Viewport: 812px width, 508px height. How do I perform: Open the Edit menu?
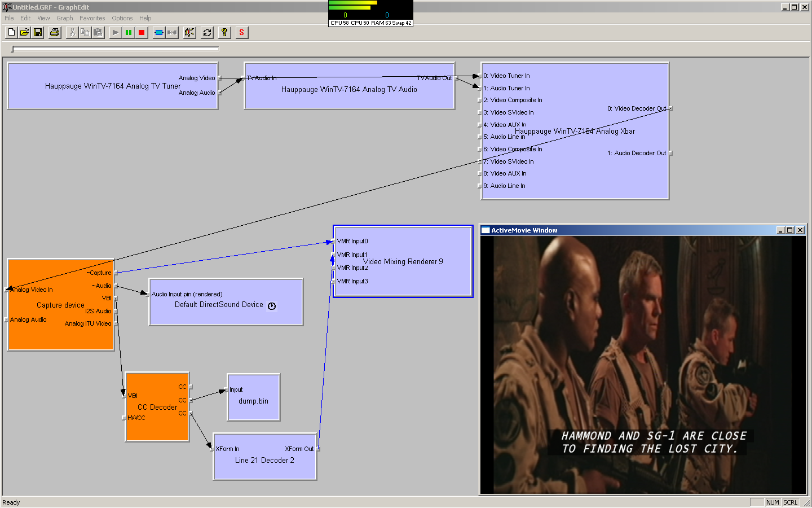[x=25, y=18]
